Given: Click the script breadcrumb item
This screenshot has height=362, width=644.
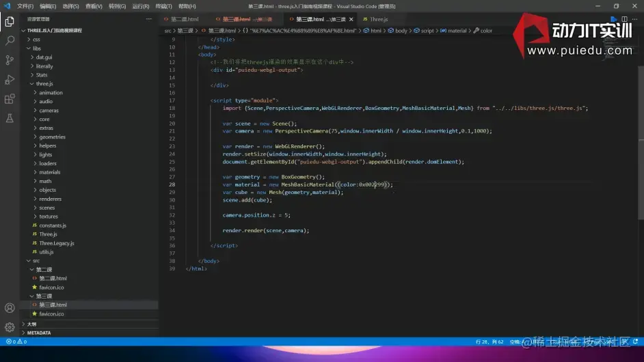Looking at the screenshot, I should 427,31.
